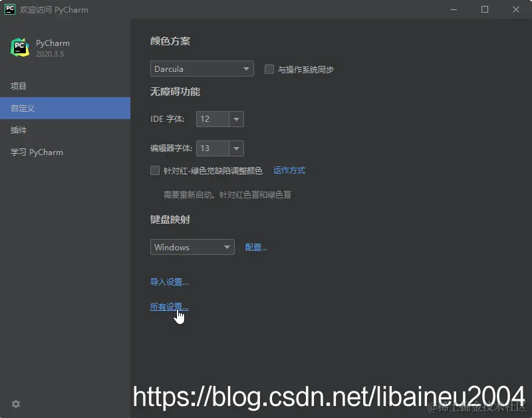Open the Windows keymap dropdown
This screenshot has width=532, height=418.
[x=192, y=247]
